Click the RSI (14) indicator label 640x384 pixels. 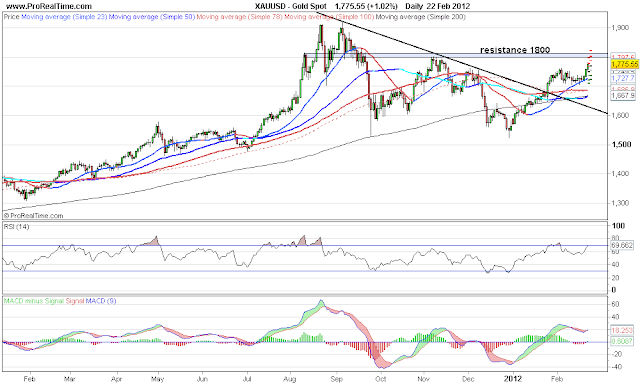click(x=16, y=226)
